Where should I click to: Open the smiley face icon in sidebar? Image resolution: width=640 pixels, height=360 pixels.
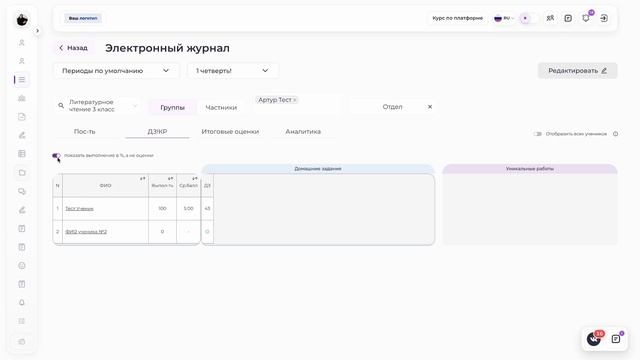[22, 265]
